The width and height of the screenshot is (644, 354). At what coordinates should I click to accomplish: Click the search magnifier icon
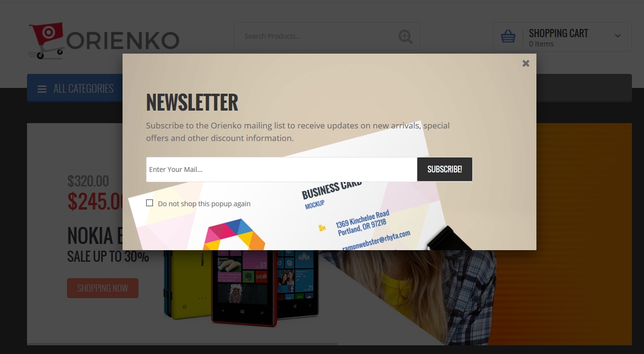coord(405,37)
